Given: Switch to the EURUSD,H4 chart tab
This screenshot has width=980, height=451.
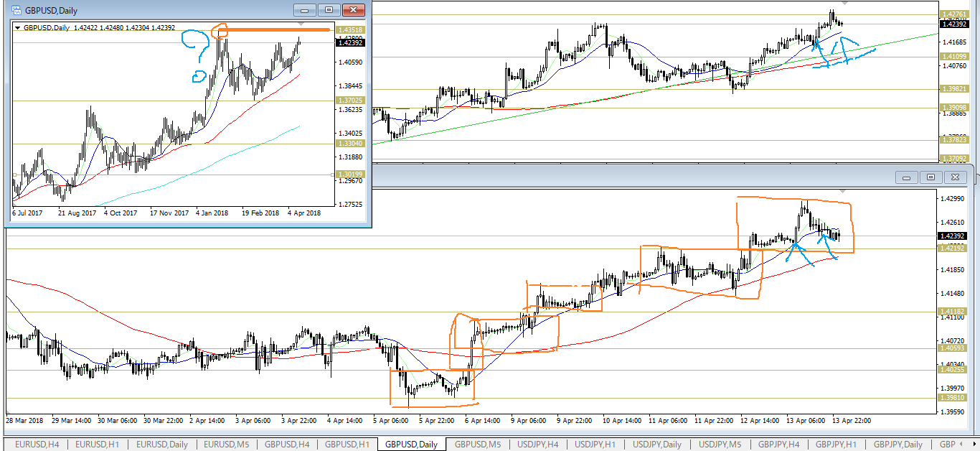Looking at the screenshot, I should (x=37, y=445).
